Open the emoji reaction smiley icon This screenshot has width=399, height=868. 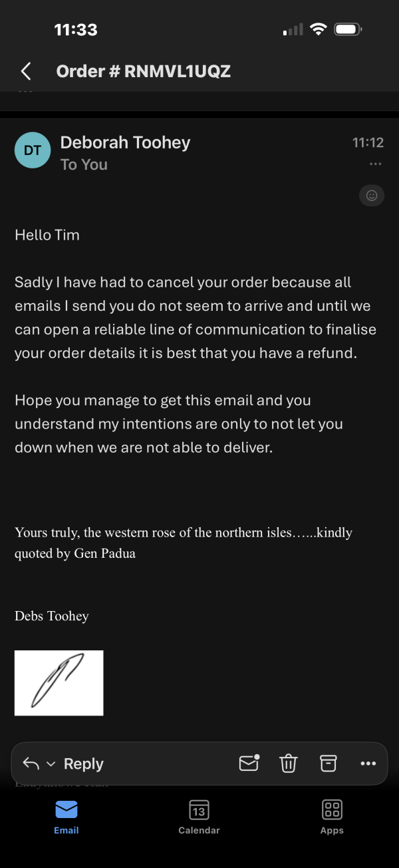[372, 195]
